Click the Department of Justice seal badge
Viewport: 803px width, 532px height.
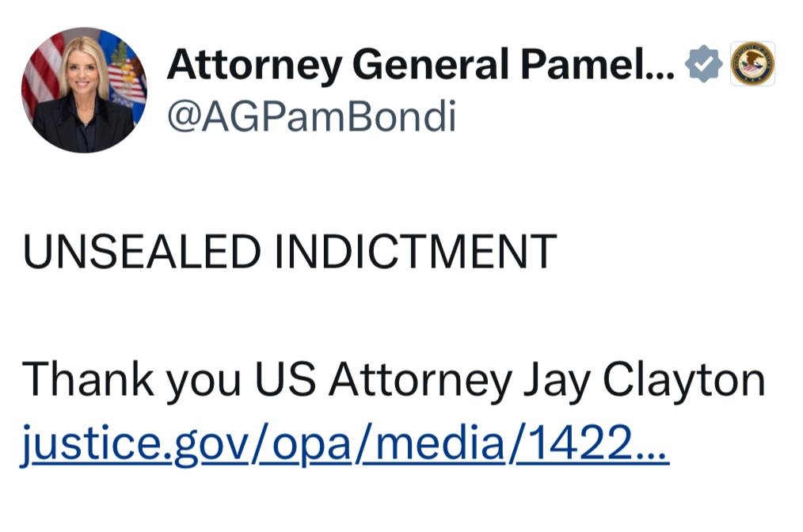752,64
